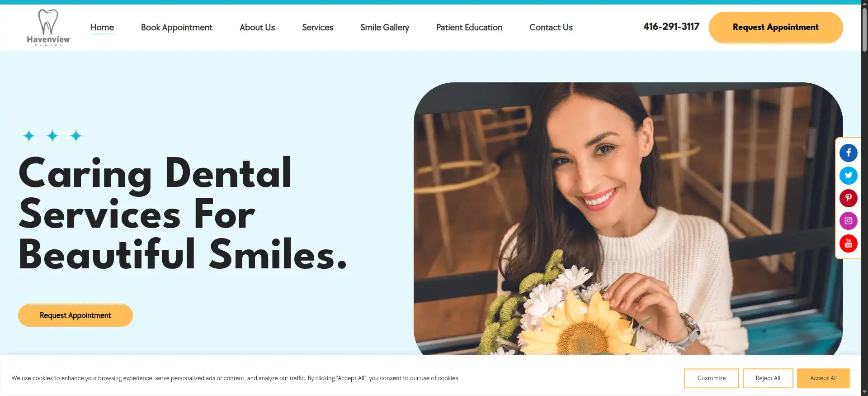The height and width of the screenshot is (396, 868).
Task: Click the scrollbar up arrow
Action: (864, 3)
